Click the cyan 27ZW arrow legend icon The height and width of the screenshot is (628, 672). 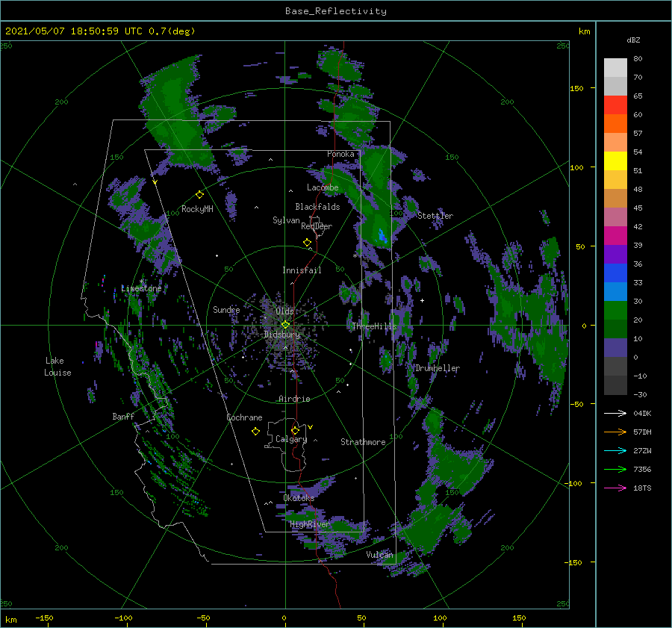615,450
